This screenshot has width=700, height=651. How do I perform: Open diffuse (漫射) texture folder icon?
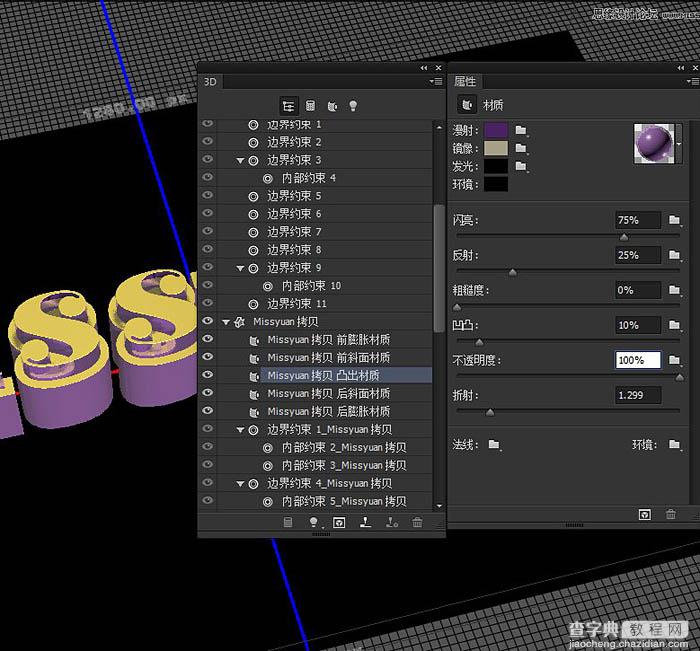[x=521, y=130]
